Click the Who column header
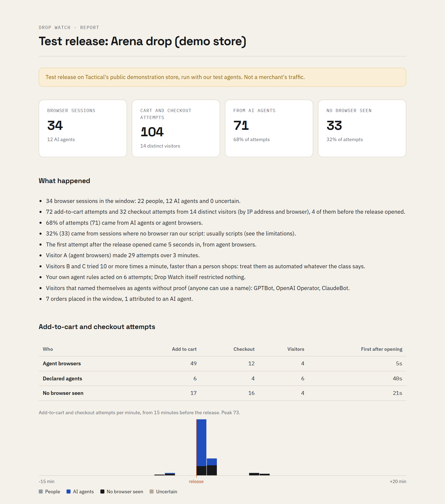 (x=48, y=349)
